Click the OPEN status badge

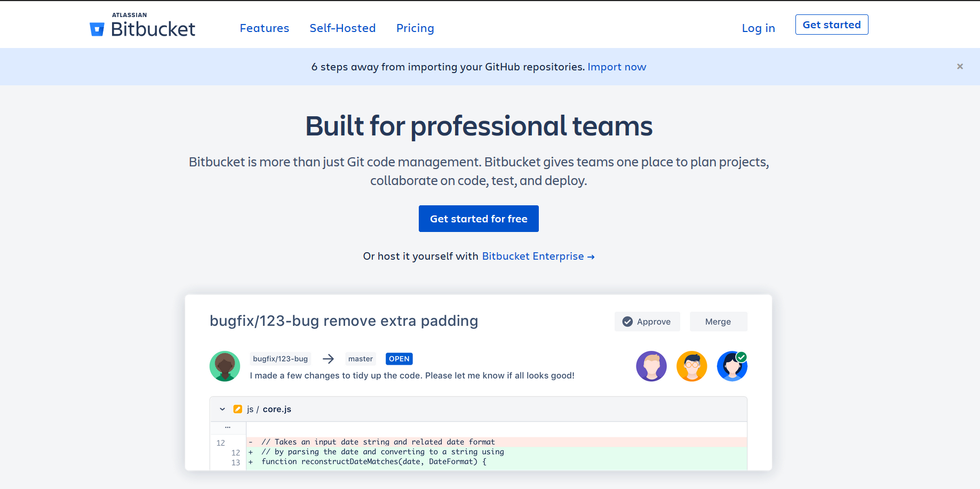pyautogui.click(x=399, y=359)
